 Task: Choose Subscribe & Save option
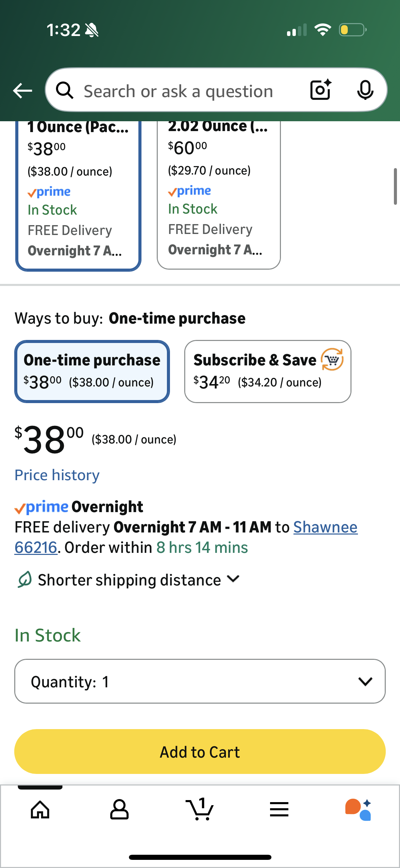point(268,372)
